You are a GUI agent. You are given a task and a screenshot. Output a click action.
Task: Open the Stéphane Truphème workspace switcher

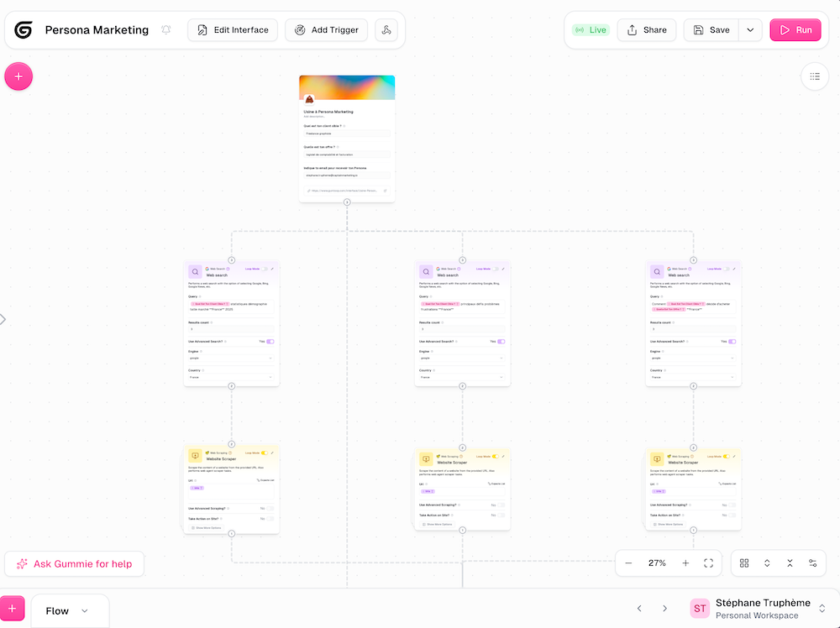point(822,609)
